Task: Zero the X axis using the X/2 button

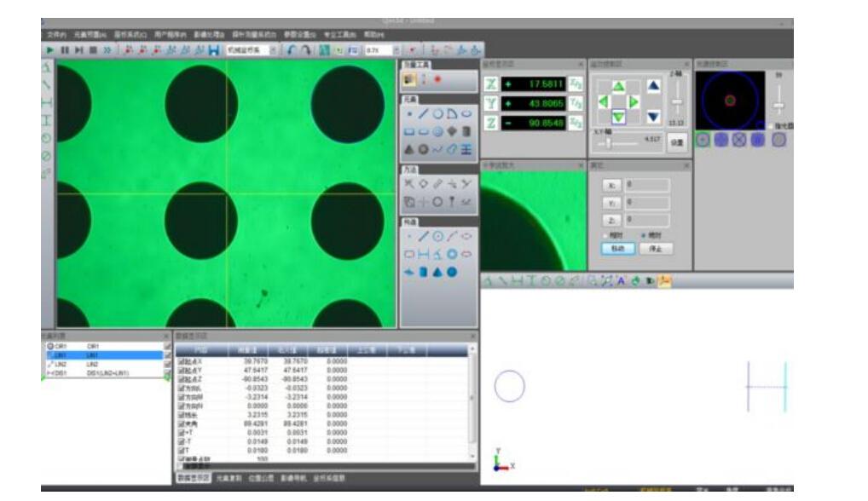Action: (x=576, y=83)
